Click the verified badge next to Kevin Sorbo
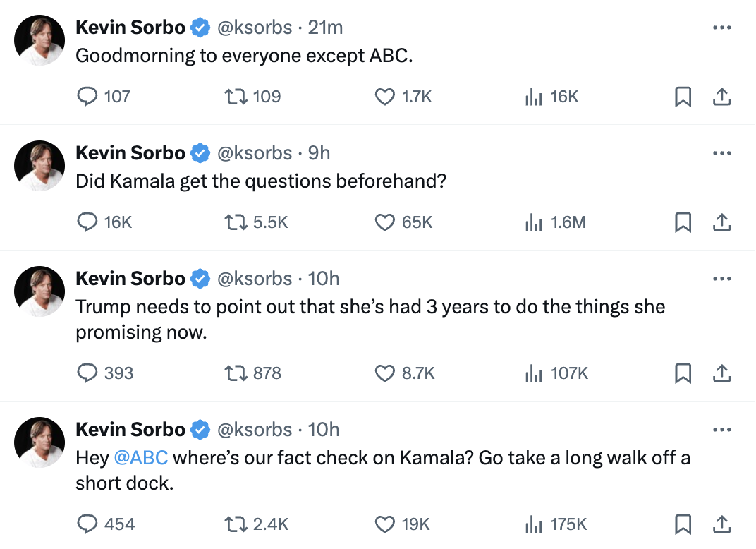This screenshot has height=549, width=756. point(200,27)
